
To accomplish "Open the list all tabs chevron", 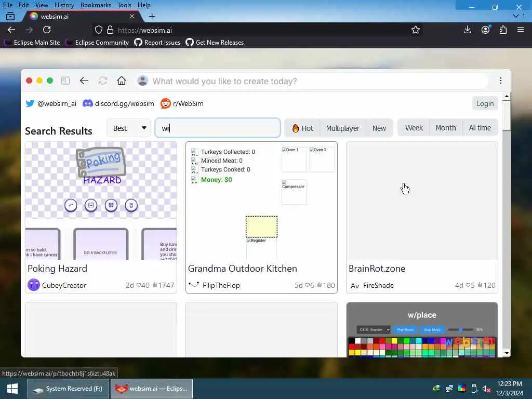I will [x=516, y=16].
